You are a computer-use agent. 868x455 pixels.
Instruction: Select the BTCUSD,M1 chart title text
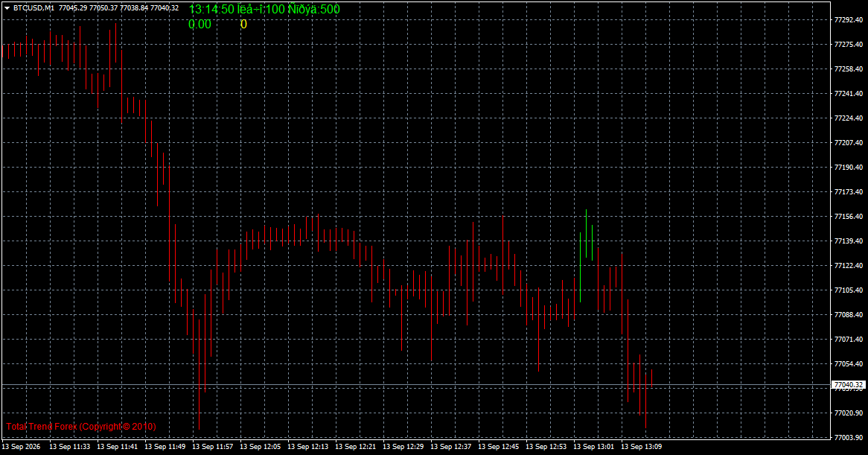pyautogui.click(x=33, y=8)
